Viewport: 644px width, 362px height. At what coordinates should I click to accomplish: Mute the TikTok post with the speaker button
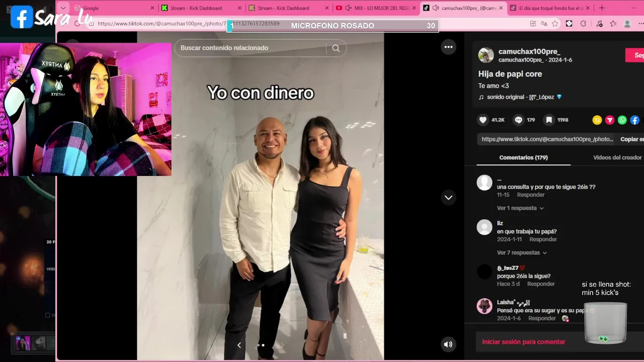tap(448, 344)
